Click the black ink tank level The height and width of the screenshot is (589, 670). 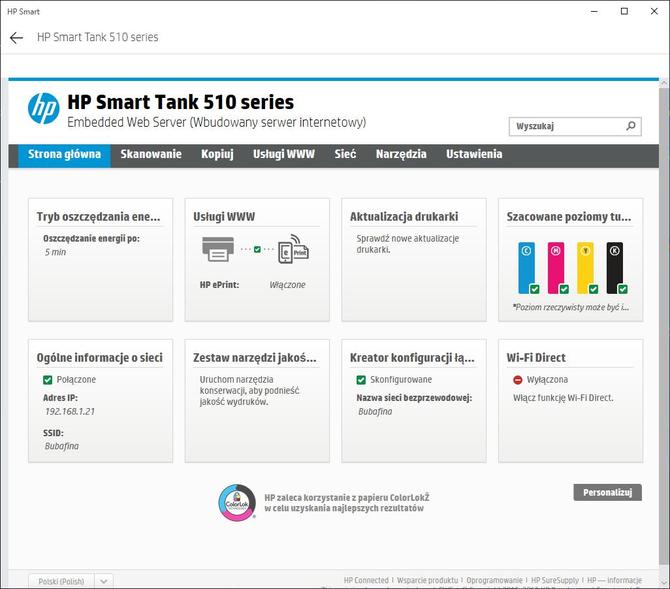615,268
